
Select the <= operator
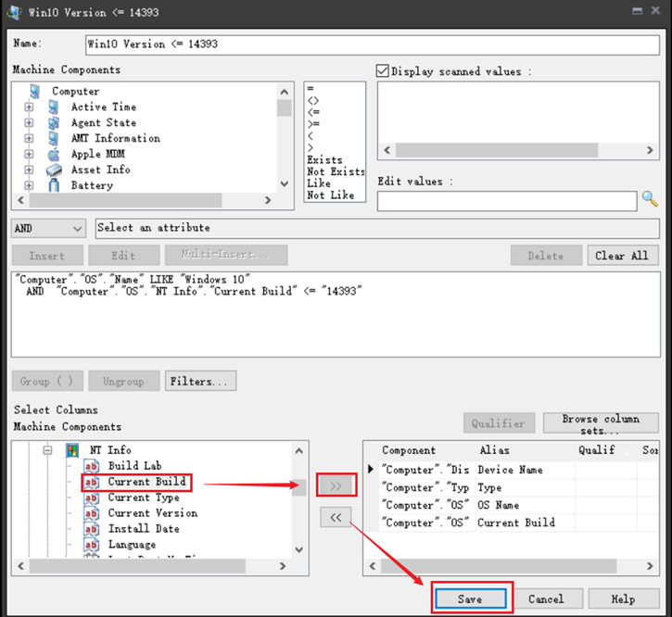coord(313,112)
